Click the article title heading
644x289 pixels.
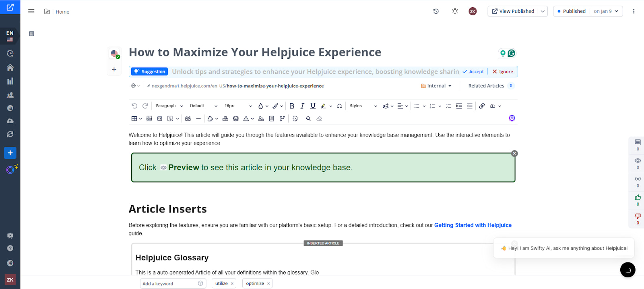pyautogui.click(x=255, y=52)
